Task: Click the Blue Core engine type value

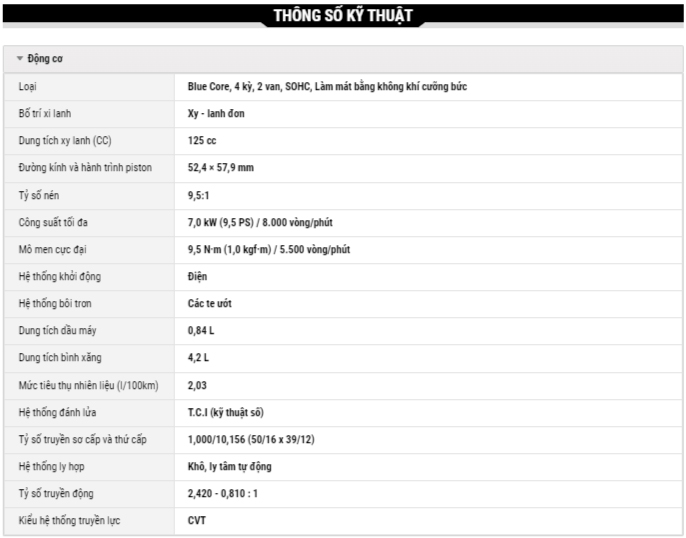Action: [327, 87]
